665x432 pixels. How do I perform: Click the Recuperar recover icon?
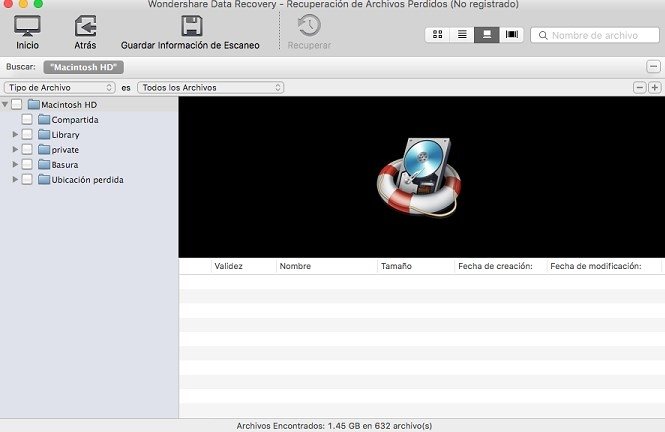click(x=309, y=25)
